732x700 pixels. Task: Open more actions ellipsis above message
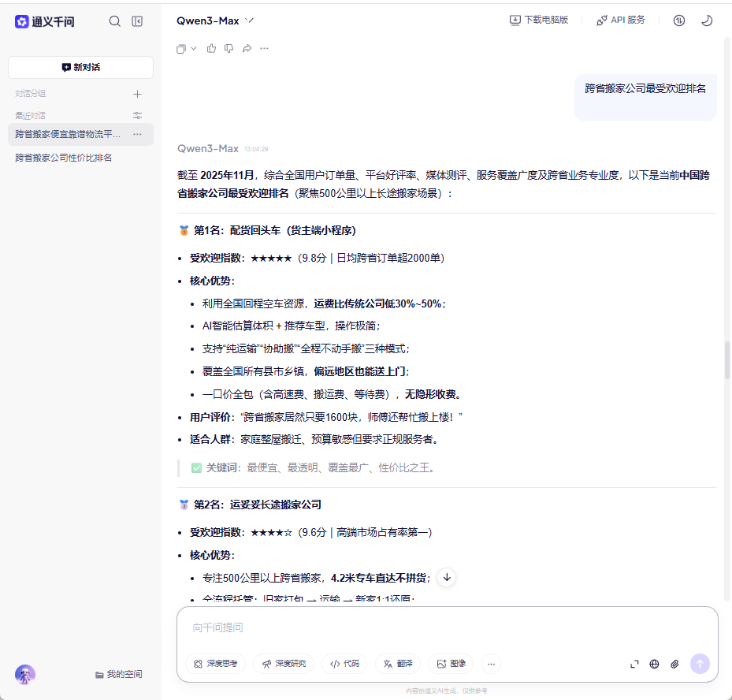pos(264,49)
